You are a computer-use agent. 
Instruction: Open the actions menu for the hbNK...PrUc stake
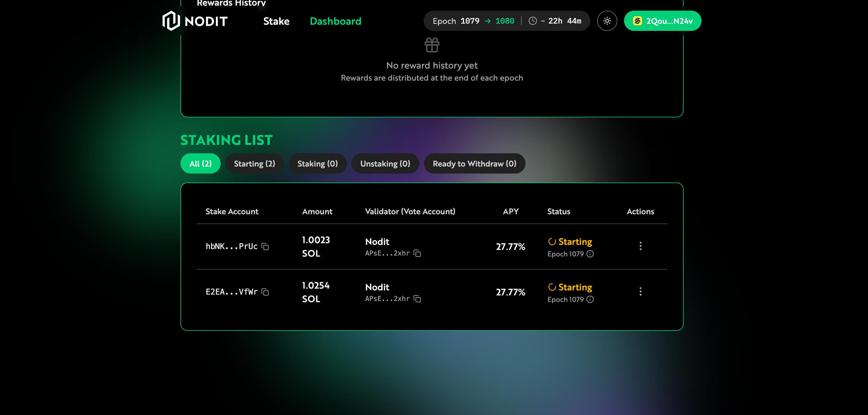[640, 246]
